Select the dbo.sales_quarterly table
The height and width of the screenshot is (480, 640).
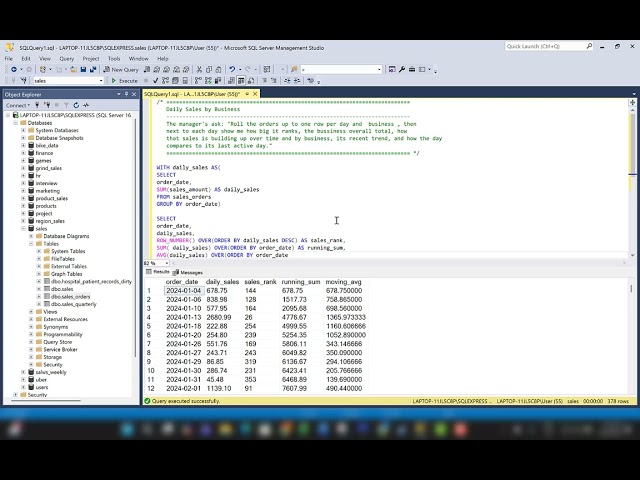point(73,304)
